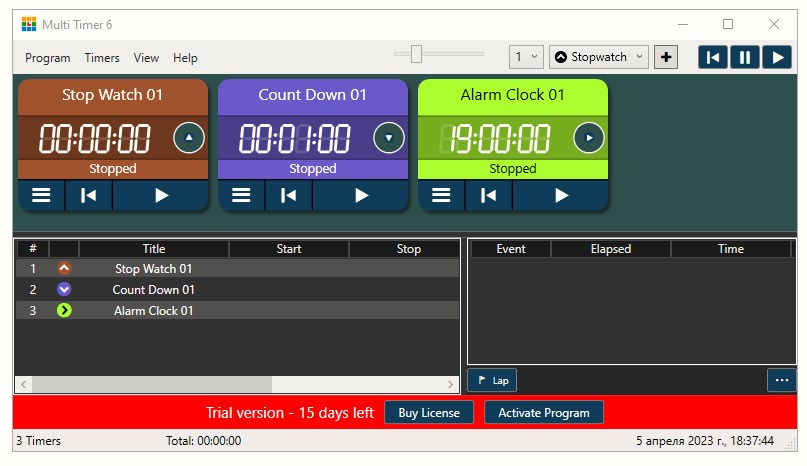
Task: Toggle Alarm Clock 01 round arrow button
Action: 589,138
